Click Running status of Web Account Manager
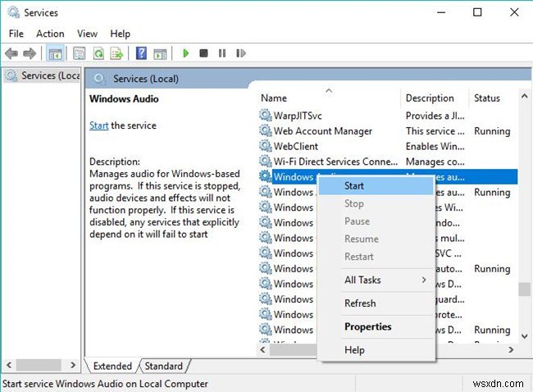This screenshot has height=392, width=533. click(492, 131)
